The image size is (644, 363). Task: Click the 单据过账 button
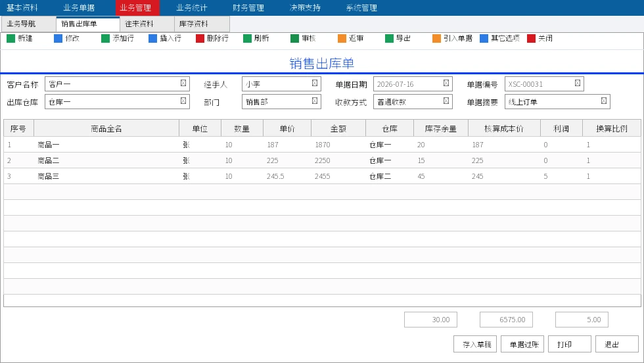coord(522,344)
